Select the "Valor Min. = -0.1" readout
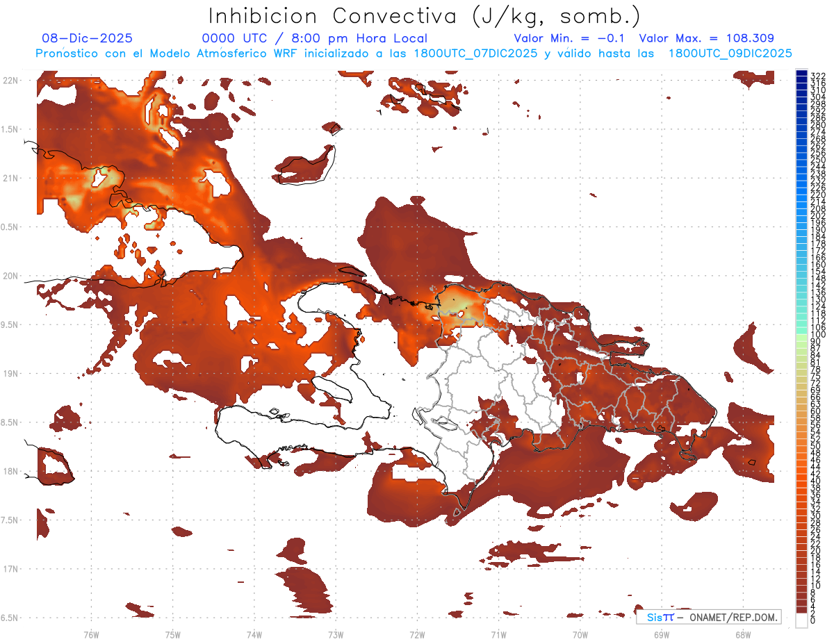The width and height of the screenshot is (834, 644). click(x=569, y=39)
